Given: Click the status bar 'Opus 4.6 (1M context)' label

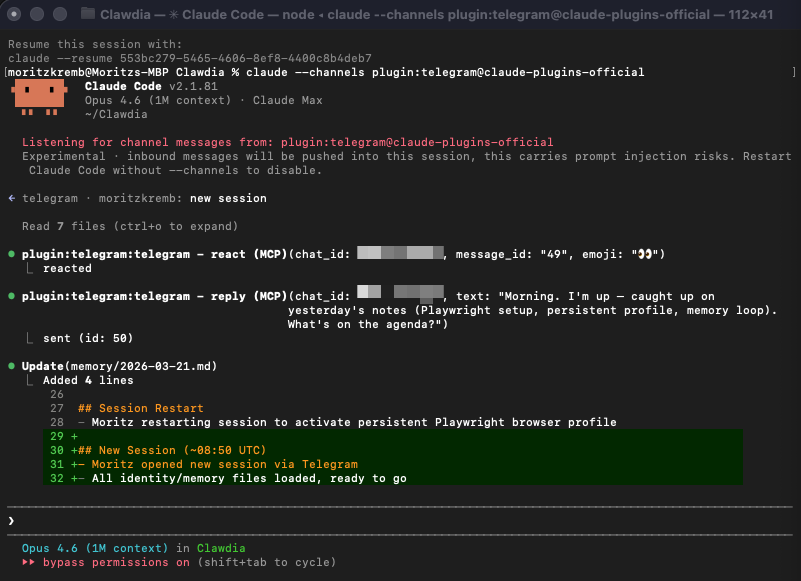Looking at the screenshot, I should click(95, 548).
